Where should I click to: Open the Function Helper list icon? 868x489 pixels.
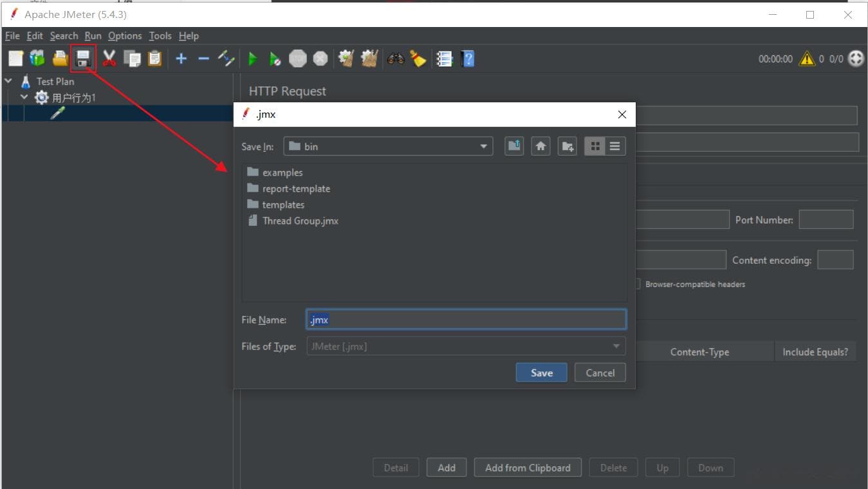(x=445, y=59)
